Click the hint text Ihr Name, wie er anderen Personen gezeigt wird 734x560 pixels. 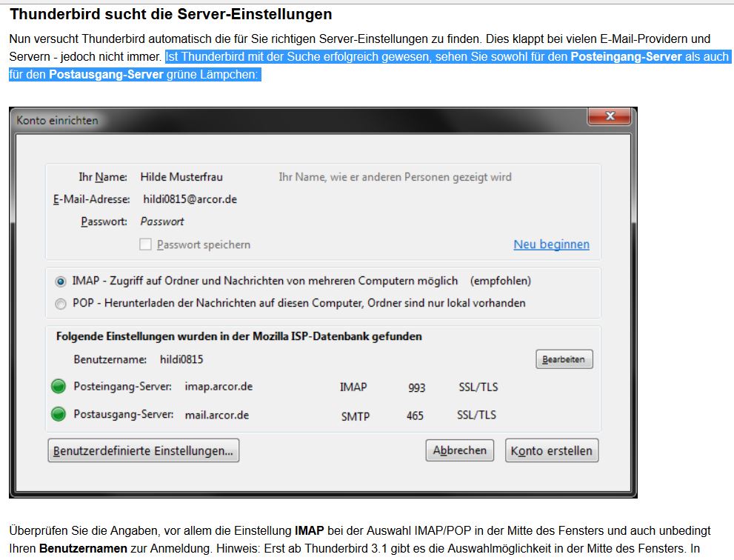[395, 177]
